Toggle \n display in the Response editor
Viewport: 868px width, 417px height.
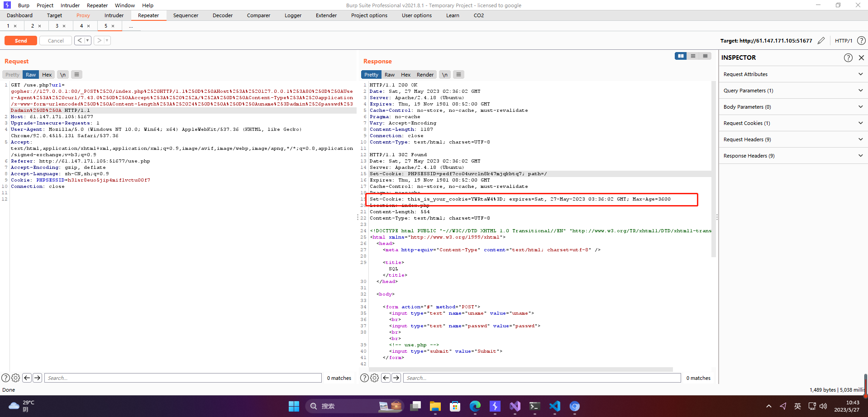point(444,74)
